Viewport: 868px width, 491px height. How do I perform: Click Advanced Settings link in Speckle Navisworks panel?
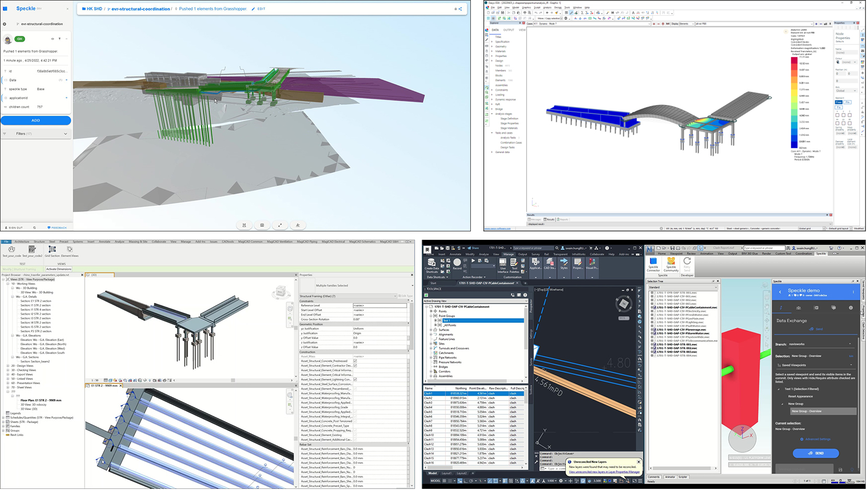tap(816, 440)
